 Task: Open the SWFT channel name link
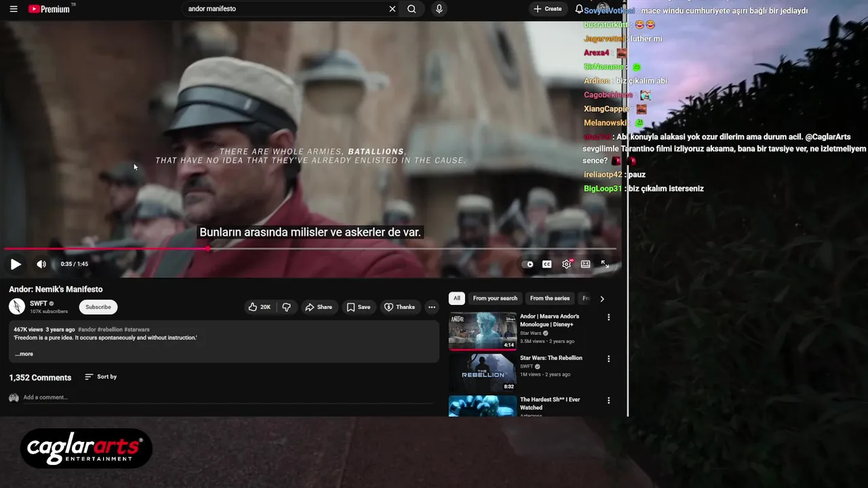[x=39, y=304]
